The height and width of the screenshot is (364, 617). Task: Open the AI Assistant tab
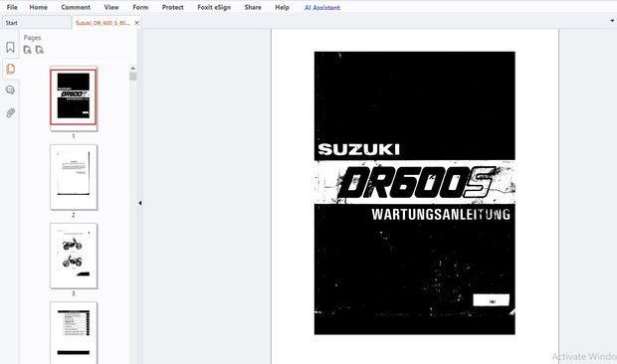point(322,8)
